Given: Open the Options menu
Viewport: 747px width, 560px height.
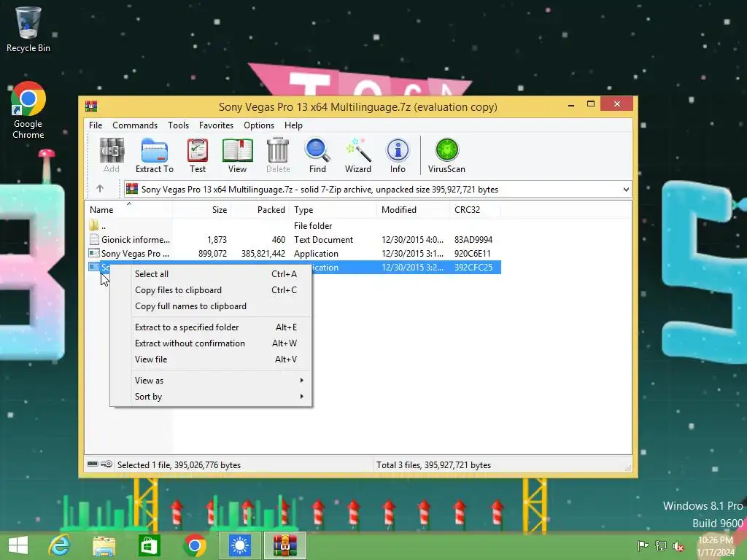Looking at the screenshot, I should pyautogui.click(x=259, y=125).
